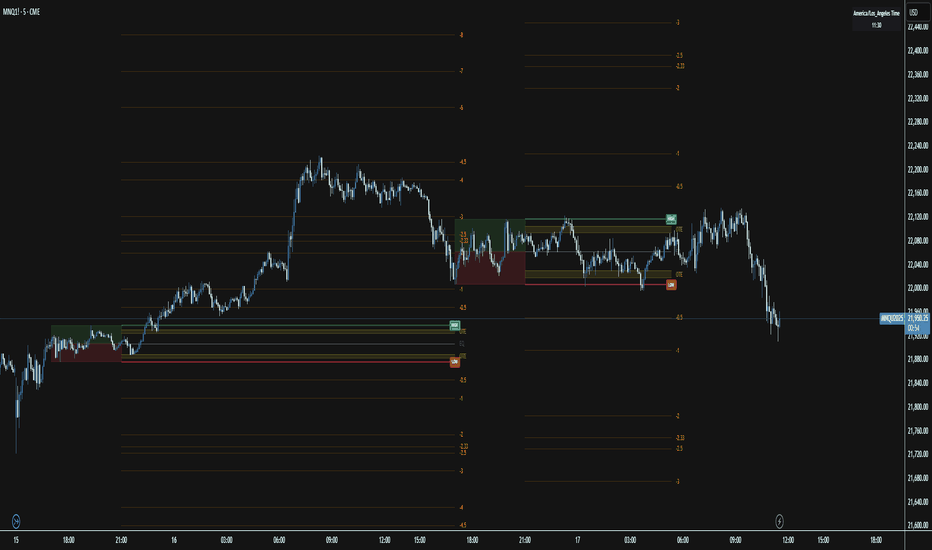The width and height of the screenshot is (932, 550).
Task: Click the EQ level label
Action: pyautogui.click(x=462, y=344)
